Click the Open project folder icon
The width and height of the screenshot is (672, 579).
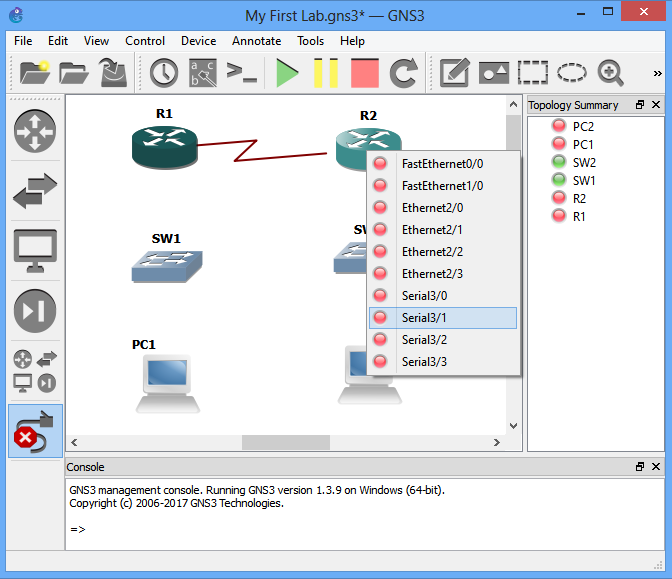[74, 73]
